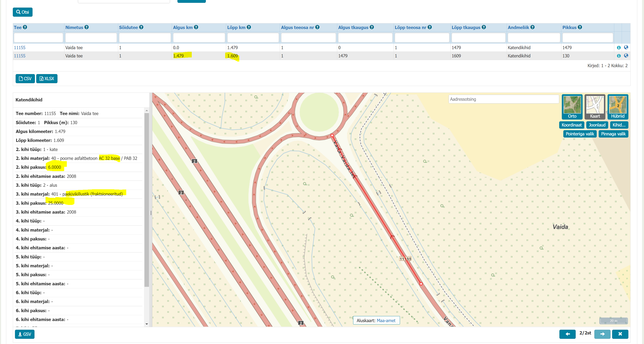
Task: Open help icon next to Sõidutee column
Action: (x=141, y=27)
